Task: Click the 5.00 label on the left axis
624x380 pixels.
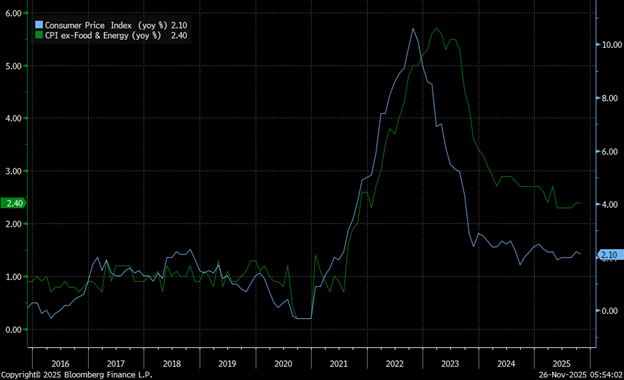Action: click(x=13, y=66)
